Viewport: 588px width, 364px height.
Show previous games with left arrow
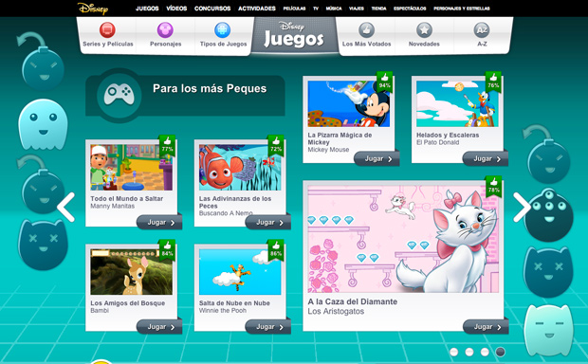(66, 207)
